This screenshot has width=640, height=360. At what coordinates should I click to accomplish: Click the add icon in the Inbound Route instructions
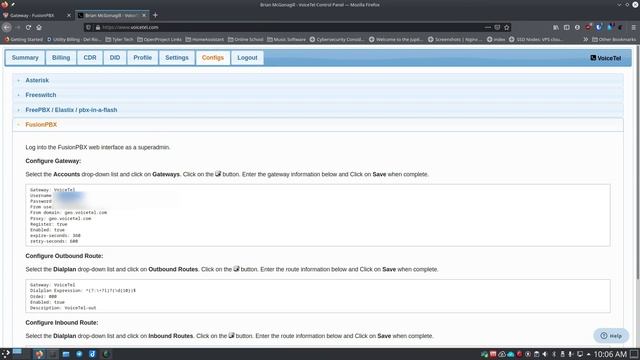pos(231,336)
